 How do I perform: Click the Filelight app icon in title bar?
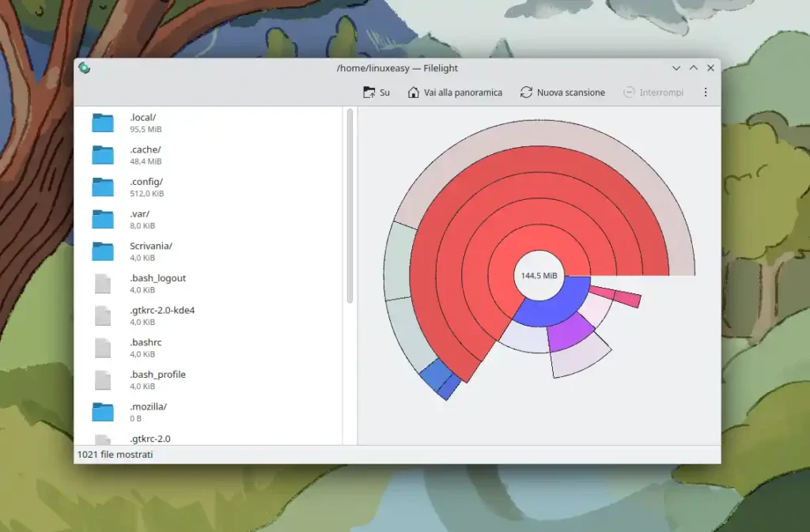(84, 68)
